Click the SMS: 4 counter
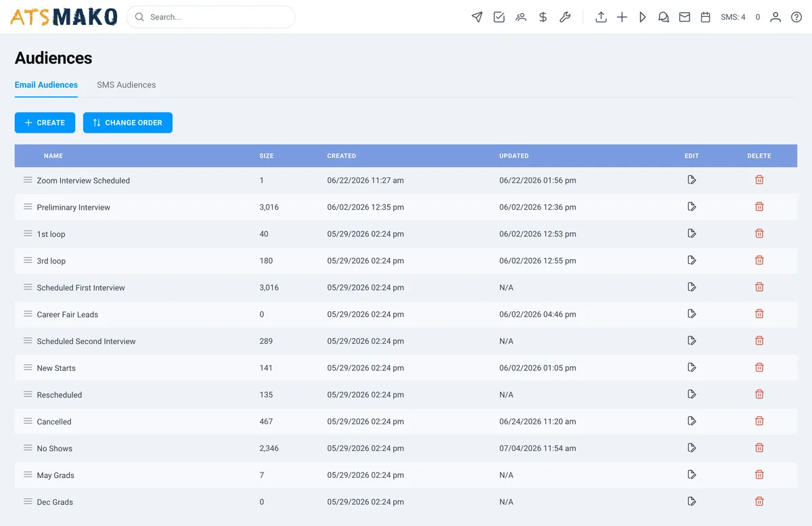The height and width of the screenshot is (526, 812). [x=733, y=18]
